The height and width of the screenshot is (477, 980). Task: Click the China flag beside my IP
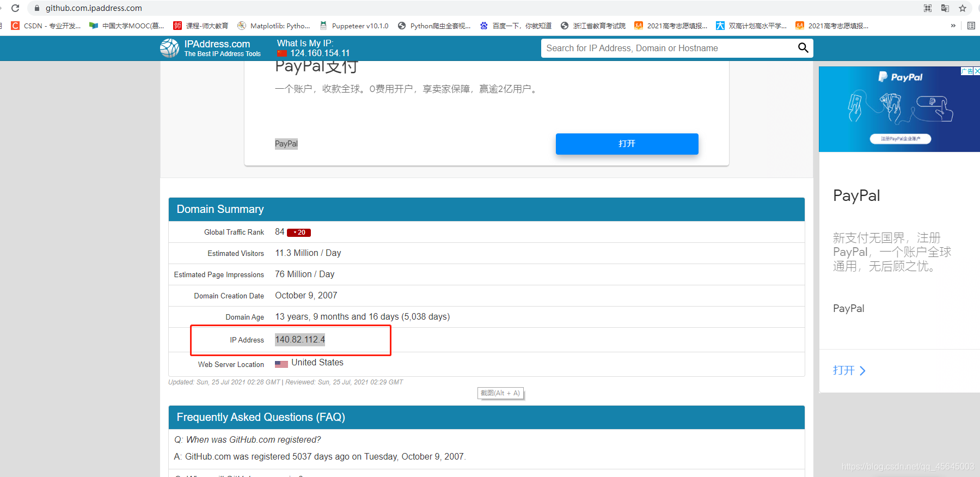282,53
